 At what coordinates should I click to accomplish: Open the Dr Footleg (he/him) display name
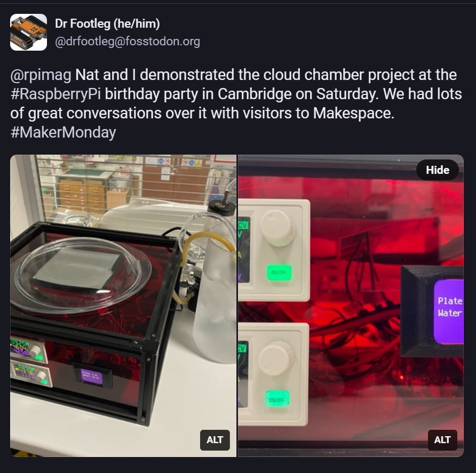(107, 23)
